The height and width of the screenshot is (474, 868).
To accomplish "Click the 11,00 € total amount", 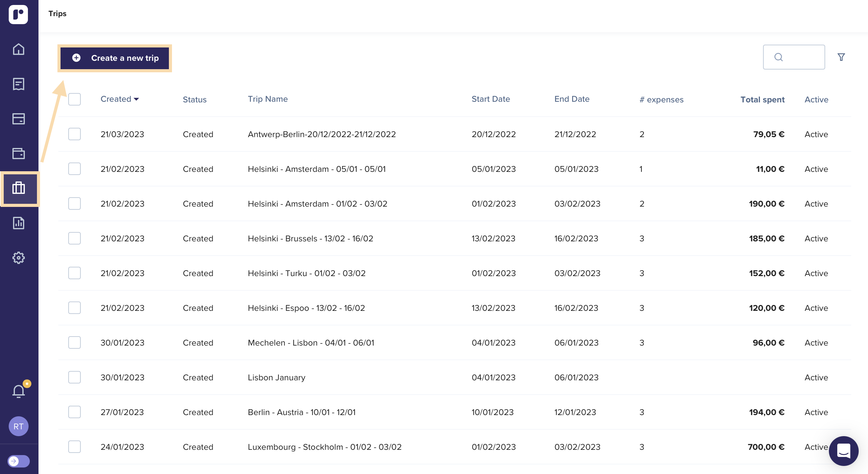I will tap(770, 169).
